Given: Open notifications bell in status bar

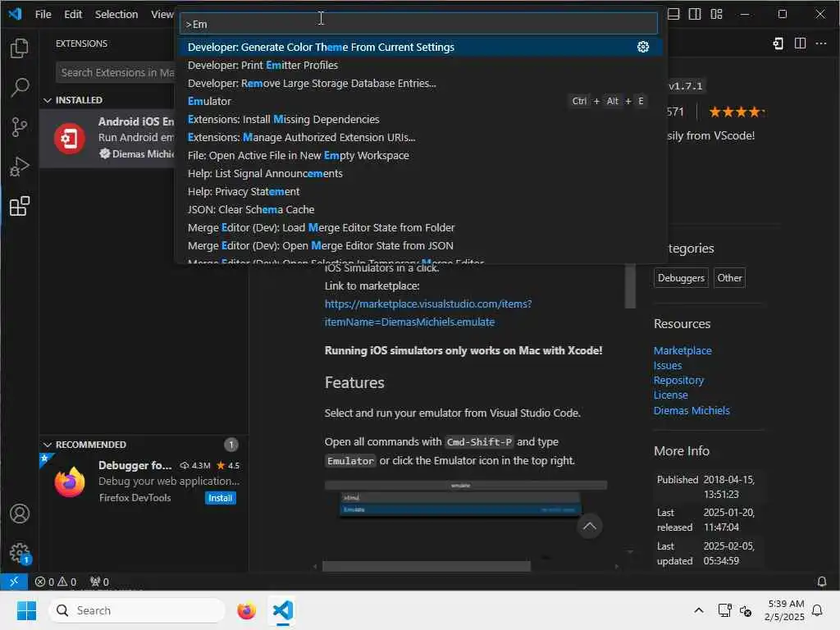Looking at the screenshot, I should tap(821, 582).
